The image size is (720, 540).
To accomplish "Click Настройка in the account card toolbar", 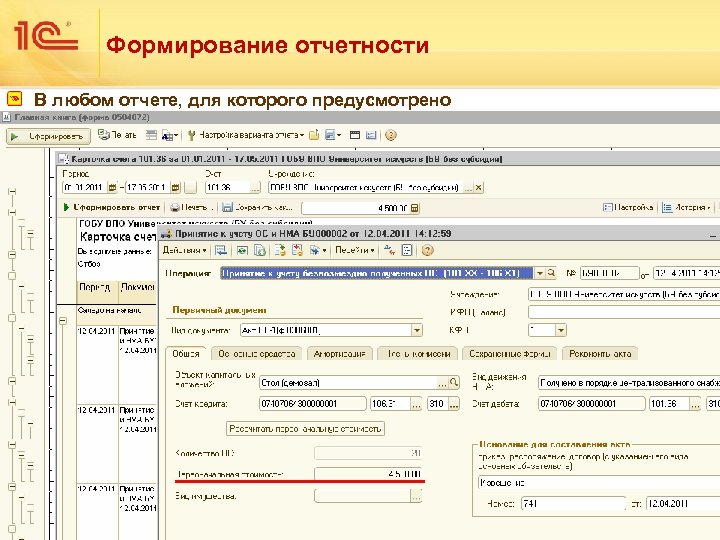I will (x=628, y=208).
